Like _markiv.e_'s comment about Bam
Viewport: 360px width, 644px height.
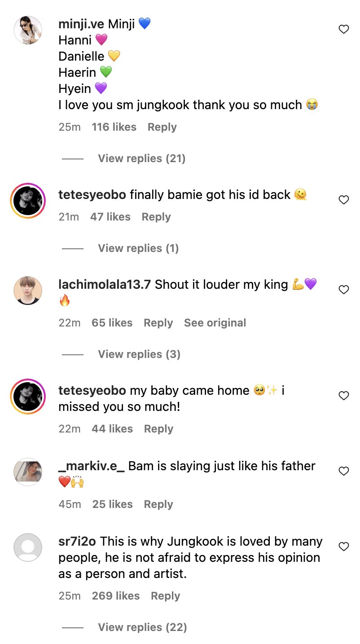[343, 471]
